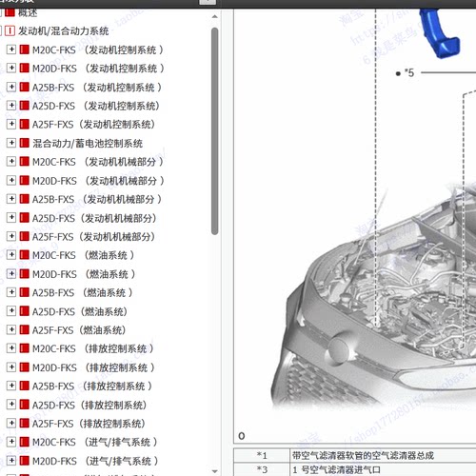This screenshot has width=476, height=476.
Task: Expand M20C-FKS (发动机控制系统) node
Action: (11, 50)
